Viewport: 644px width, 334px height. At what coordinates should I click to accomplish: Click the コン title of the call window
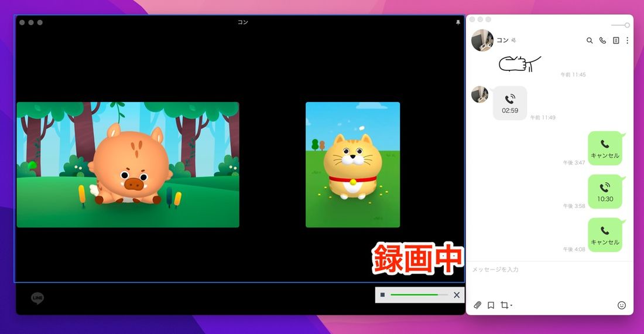[243, 22]
